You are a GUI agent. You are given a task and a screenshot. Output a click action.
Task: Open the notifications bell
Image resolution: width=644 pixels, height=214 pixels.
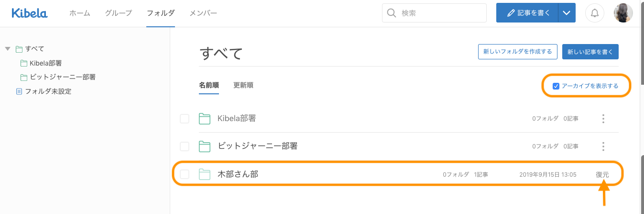point(595,13)
